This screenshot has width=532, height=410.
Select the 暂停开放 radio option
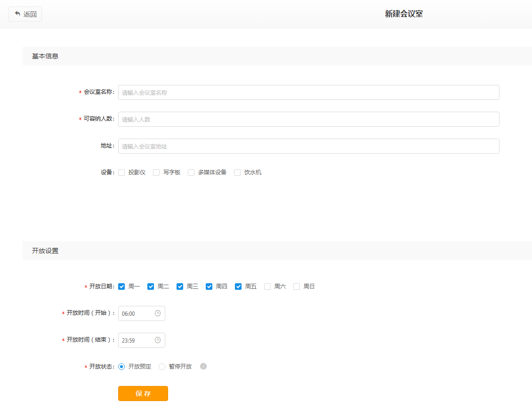tap(162, 367)
